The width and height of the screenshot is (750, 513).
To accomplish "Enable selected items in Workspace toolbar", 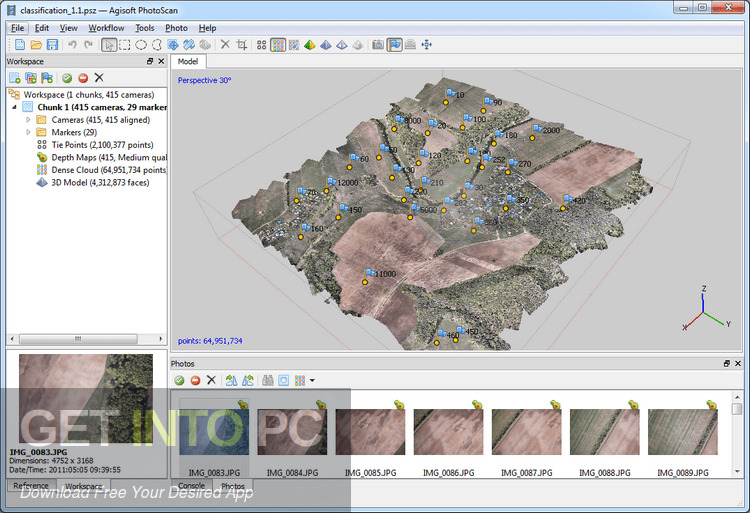I will [67, 77].
